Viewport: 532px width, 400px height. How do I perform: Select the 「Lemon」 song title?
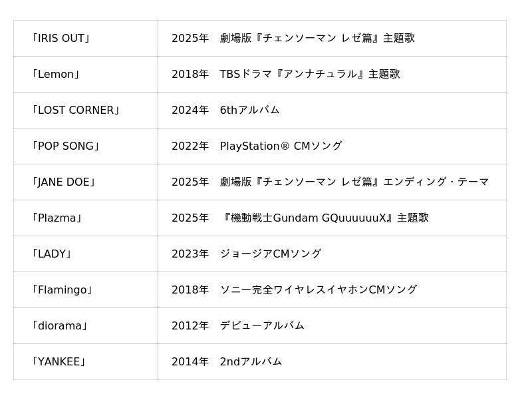pyautogui.click(x=55, y=75)
